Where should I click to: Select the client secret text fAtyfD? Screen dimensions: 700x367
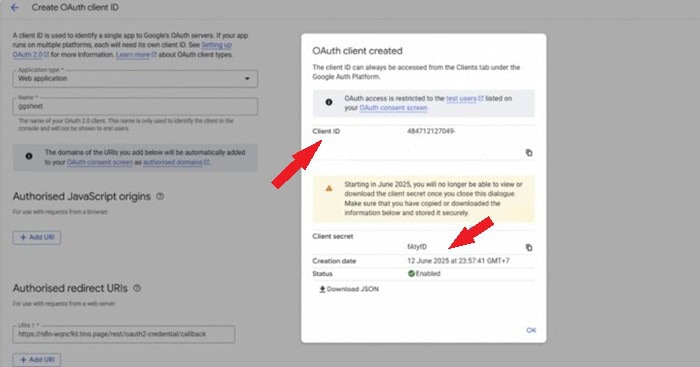[417, 246]
